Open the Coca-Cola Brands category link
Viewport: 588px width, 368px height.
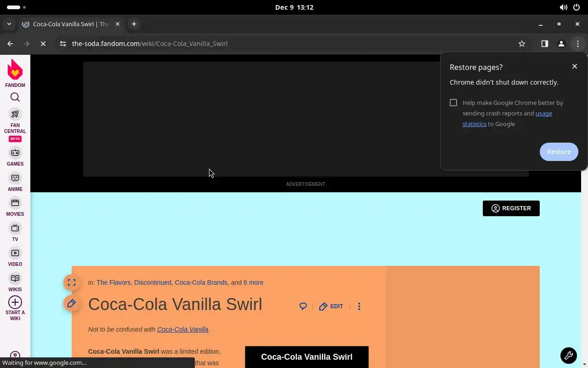[201, 282]
